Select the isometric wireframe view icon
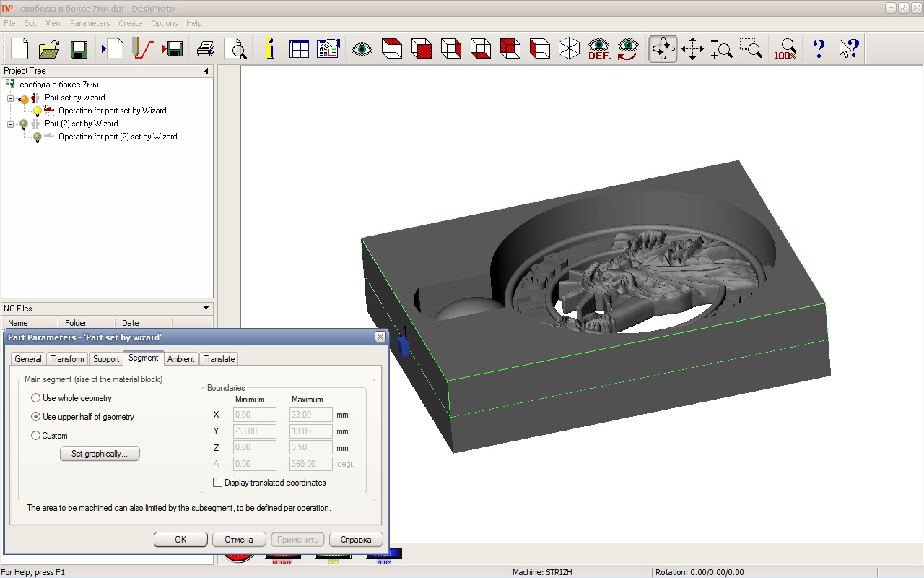This screenshot has width=924, height=578. (570, 49)
